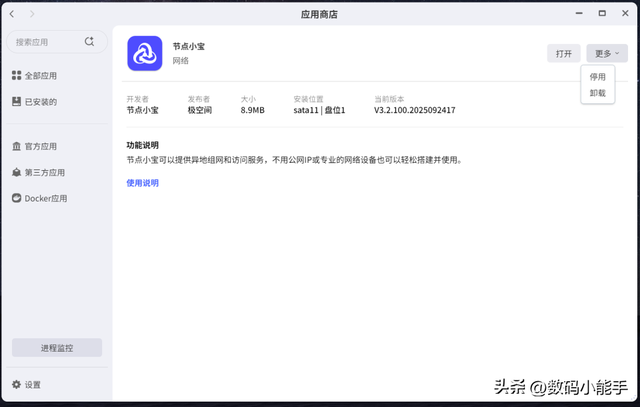This screenshot has width=640, height=407.
Task: Choose 停用 from the menu
Action: point(597,77)
